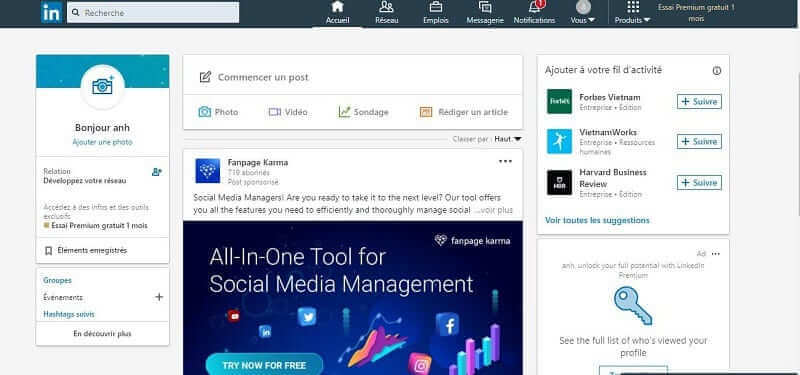Click the fanpage karma logo in ad image
Image resolution: width=800 pixels, height=375 pixels.
(472, 240)
